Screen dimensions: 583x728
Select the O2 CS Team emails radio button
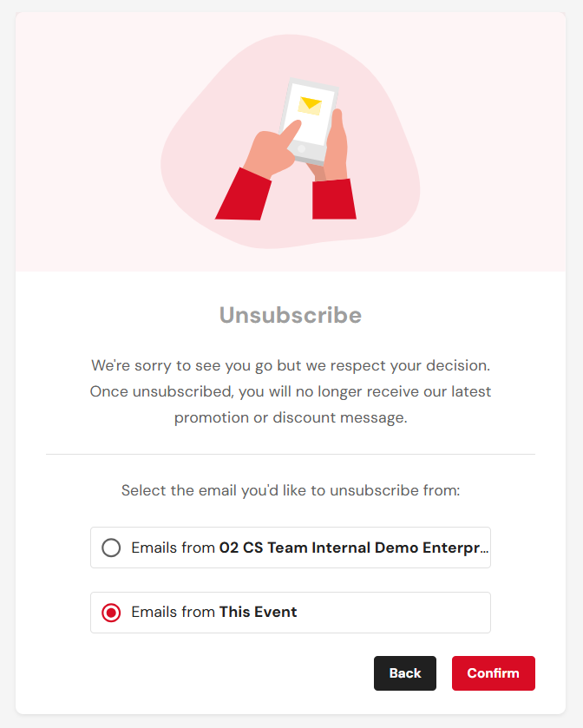pyautogui.click(x=111, y=548)
